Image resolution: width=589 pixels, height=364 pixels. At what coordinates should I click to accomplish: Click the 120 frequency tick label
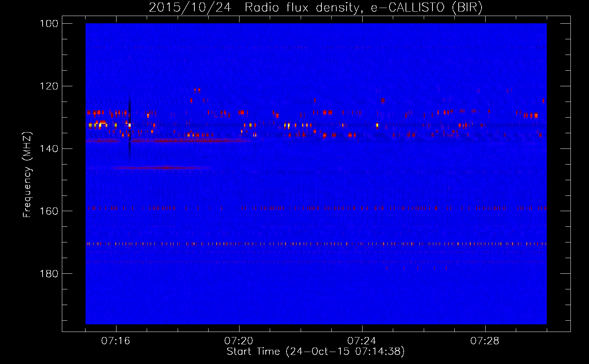(x=49, y=86)
